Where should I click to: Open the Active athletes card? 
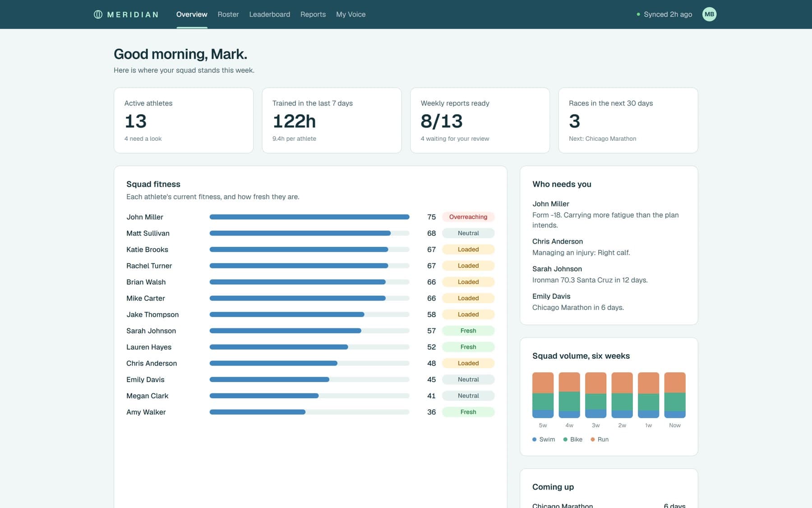[184, 120]
